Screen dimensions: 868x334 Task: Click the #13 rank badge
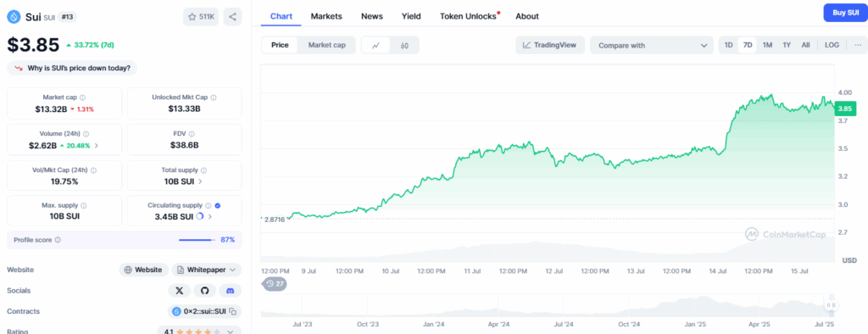(x=67, y=17)
